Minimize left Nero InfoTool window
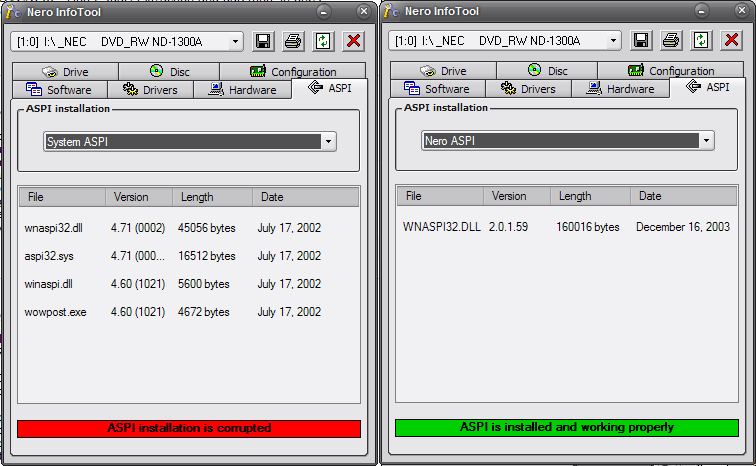756x466 pixels. pos(324,12)
